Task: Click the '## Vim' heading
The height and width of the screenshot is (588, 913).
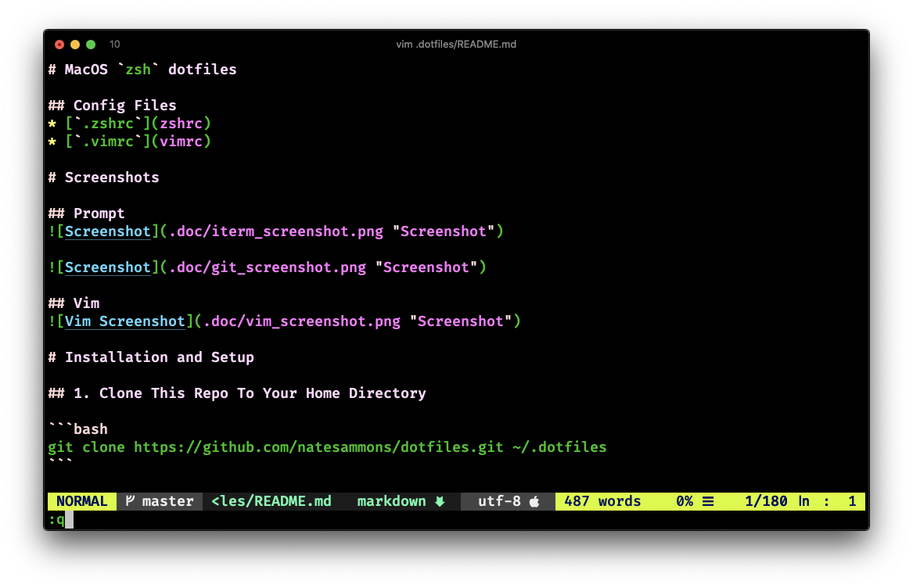Action: pyautogui.click(x=74, y=303)
